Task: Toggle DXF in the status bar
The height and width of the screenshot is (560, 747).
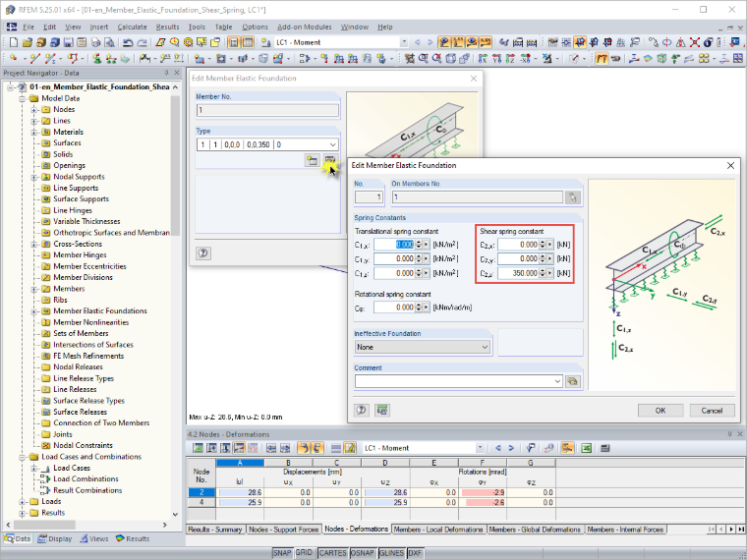Action: point(415,553)
